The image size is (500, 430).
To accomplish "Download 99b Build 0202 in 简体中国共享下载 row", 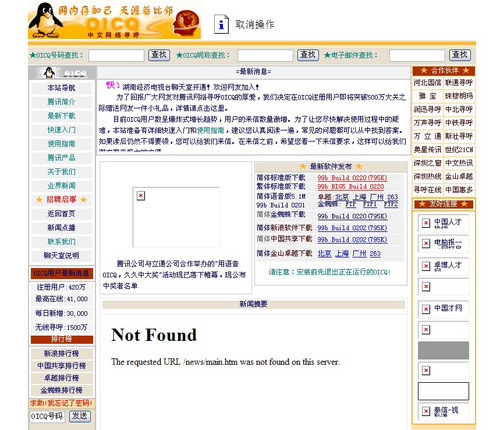I will pyautogui.click(x=352, y=240).
